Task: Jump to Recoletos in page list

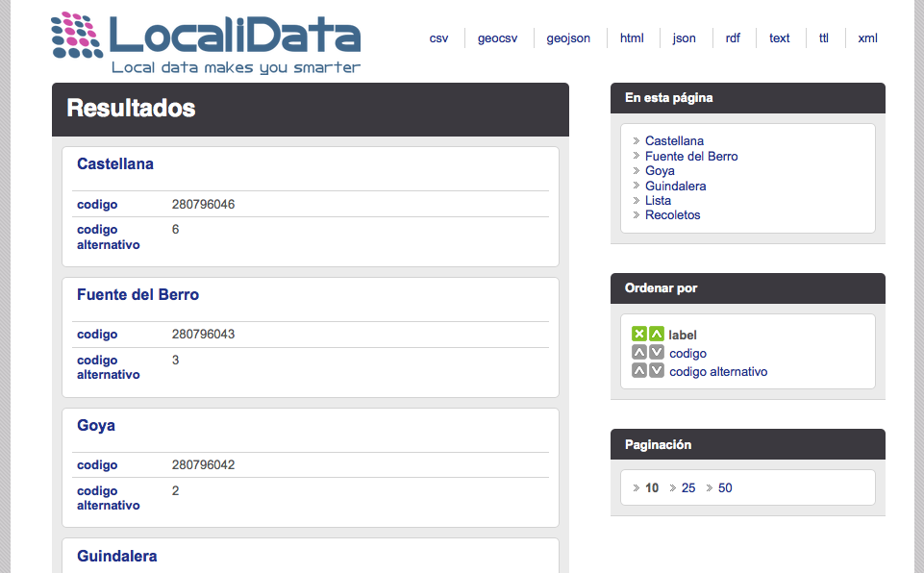Action: [x=672, y=215]
